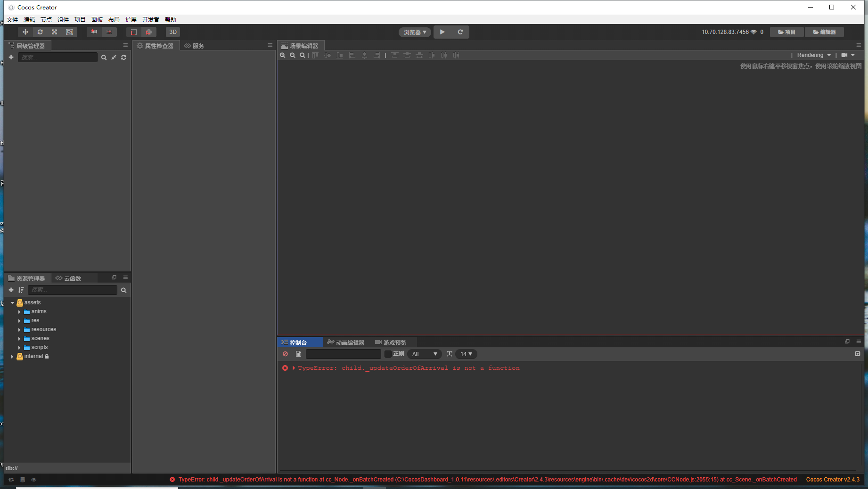Align selected nodes to top
Screen dimensions: 868x489
315,55
